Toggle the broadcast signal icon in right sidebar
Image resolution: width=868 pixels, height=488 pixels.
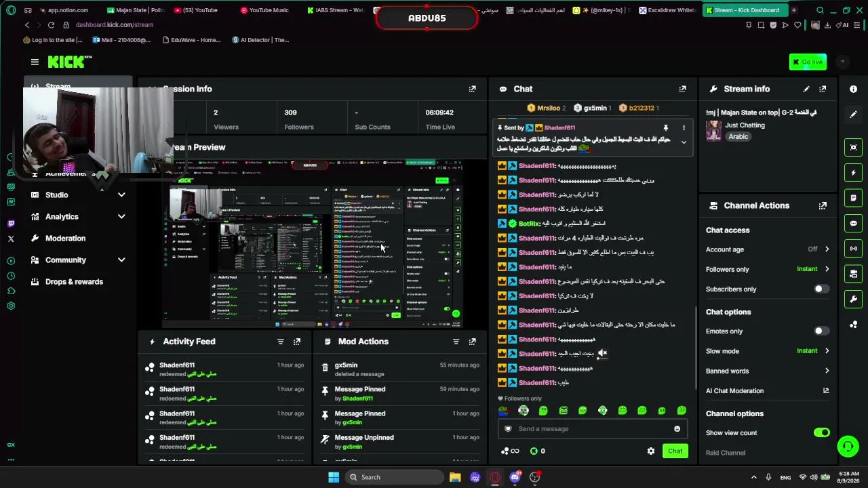tap(853, 248)
